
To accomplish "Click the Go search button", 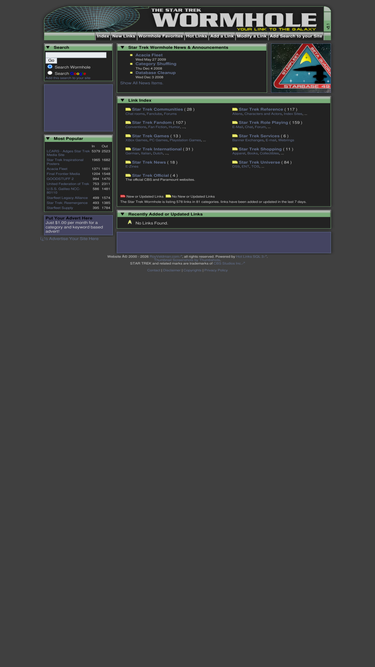I will 51,61.
